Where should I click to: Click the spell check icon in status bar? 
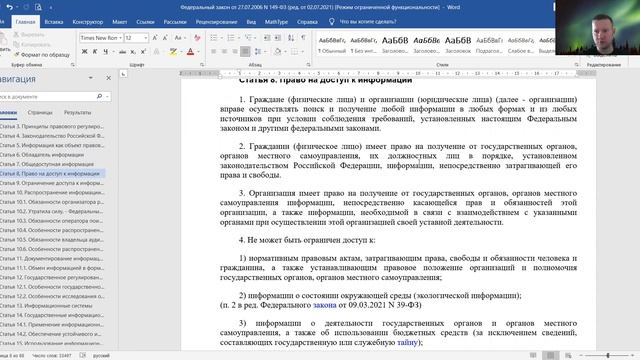click(82, 356)
